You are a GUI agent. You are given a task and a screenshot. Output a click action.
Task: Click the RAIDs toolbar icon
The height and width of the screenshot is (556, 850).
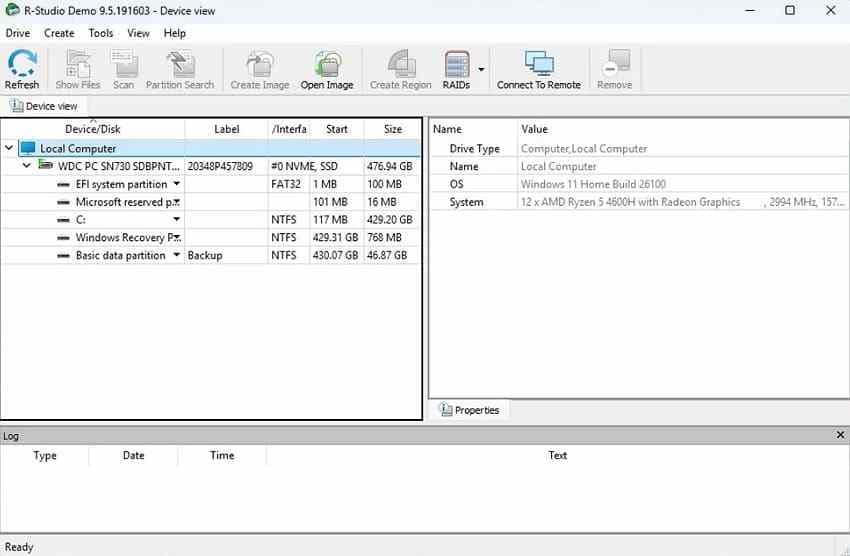457,63
